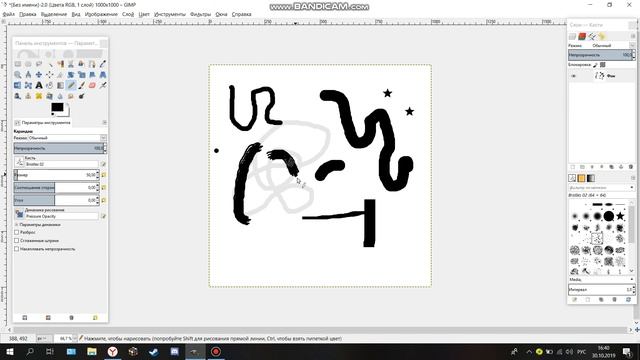Select the Blend gradient tool

click(60, 85)
